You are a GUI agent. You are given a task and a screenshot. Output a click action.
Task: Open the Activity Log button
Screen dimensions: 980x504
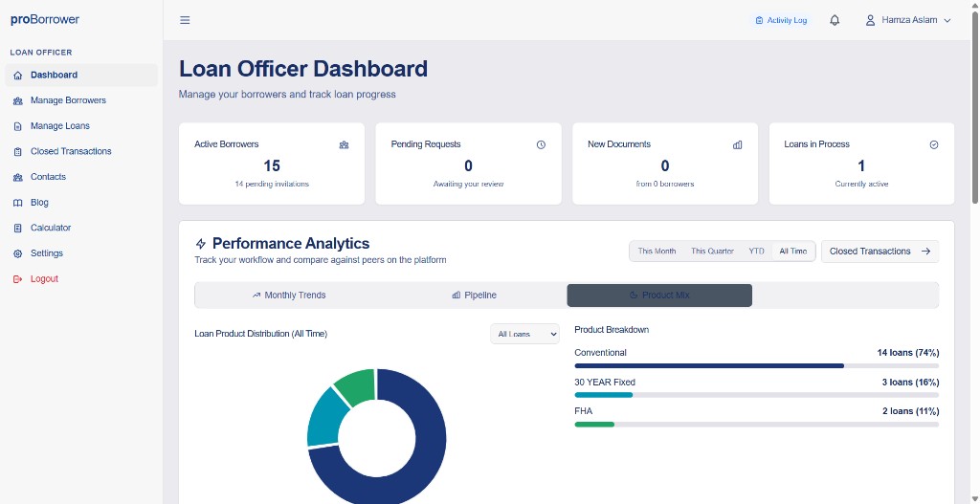coord(781,20)
